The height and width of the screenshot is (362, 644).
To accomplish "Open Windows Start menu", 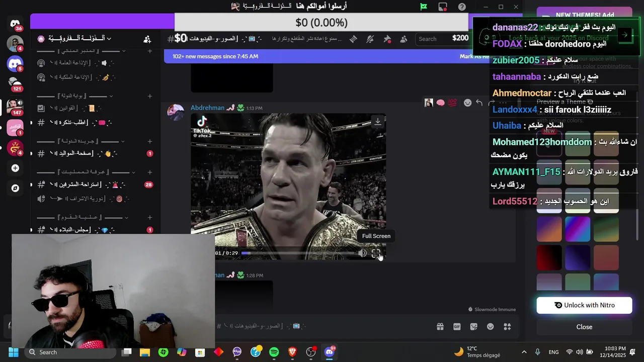I will (x=14, y=352).
